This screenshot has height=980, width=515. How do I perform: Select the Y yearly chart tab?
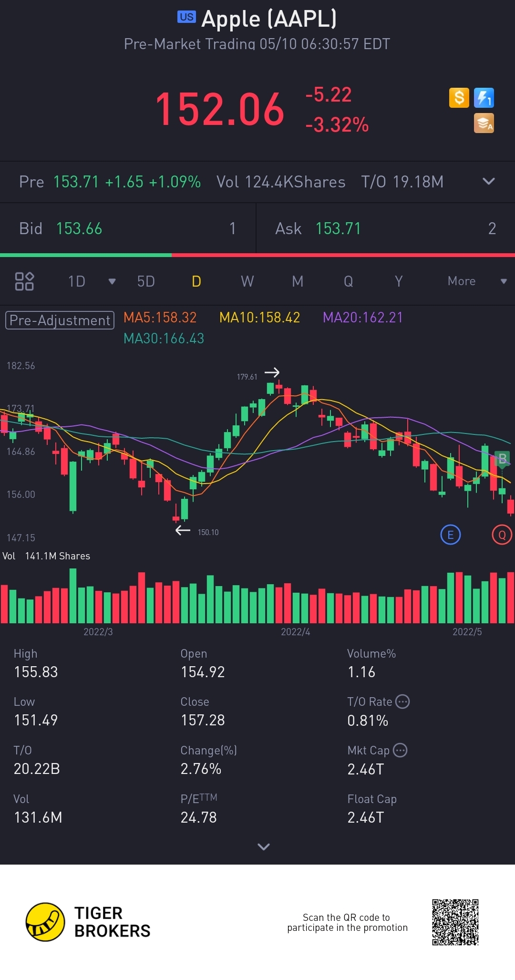click(399, 281)
